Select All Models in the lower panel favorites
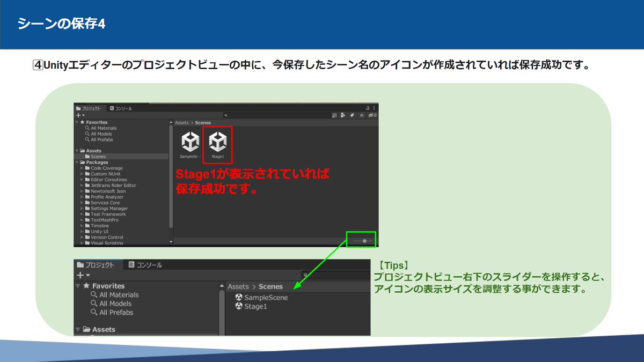The width and height of the screenshot is (644, 362). tap(112, 304)
